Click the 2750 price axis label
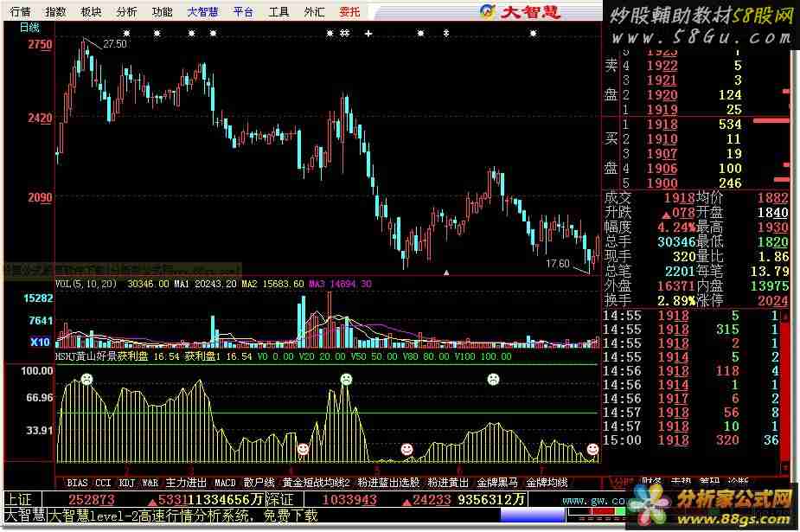This screenshot has height=532, width=800. point(40,44)
